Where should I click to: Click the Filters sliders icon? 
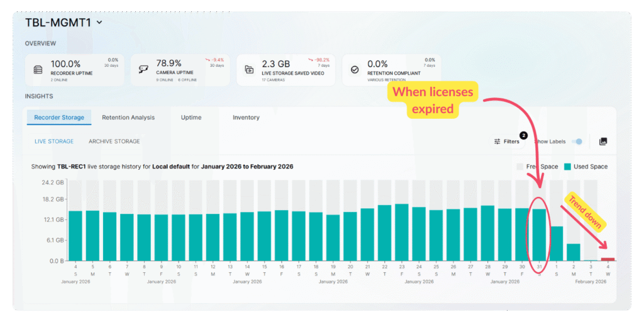497,142
